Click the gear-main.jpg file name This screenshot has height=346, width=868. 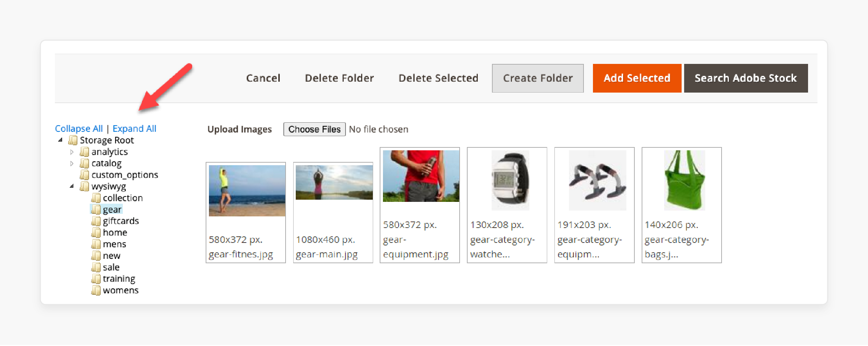click(327, 255)
